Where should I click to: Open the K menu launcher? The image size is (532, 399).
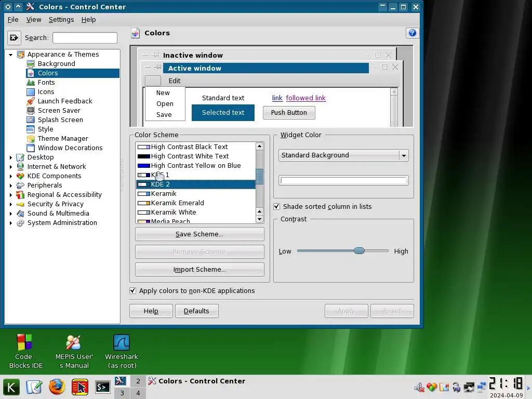point(11,387)
